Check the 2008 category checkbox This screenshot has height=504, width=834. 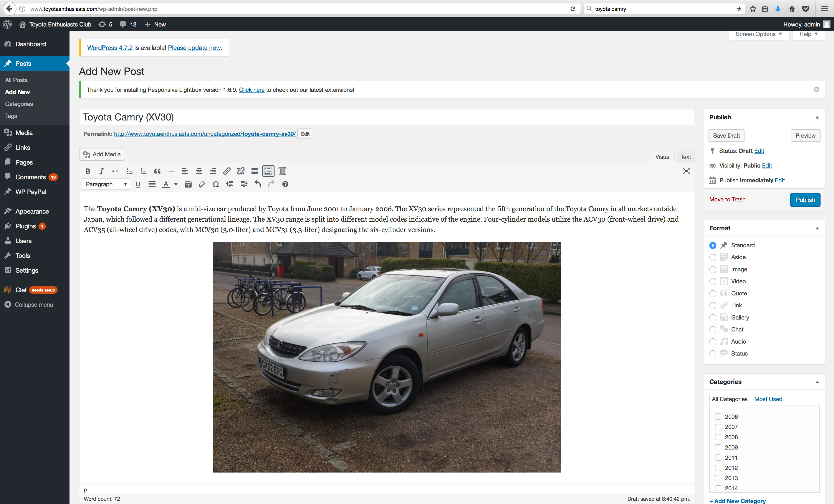click(718, 437)
